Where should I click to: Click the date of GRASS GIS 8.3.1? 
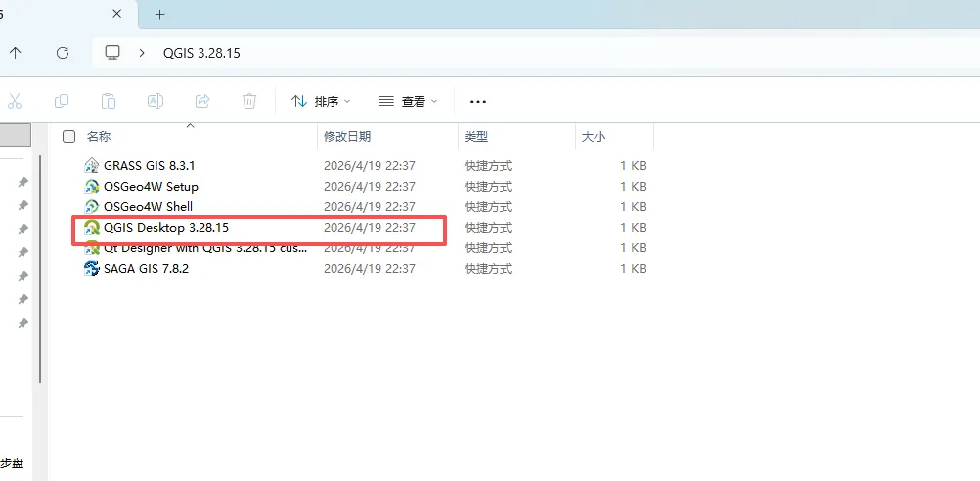point(370,166)
